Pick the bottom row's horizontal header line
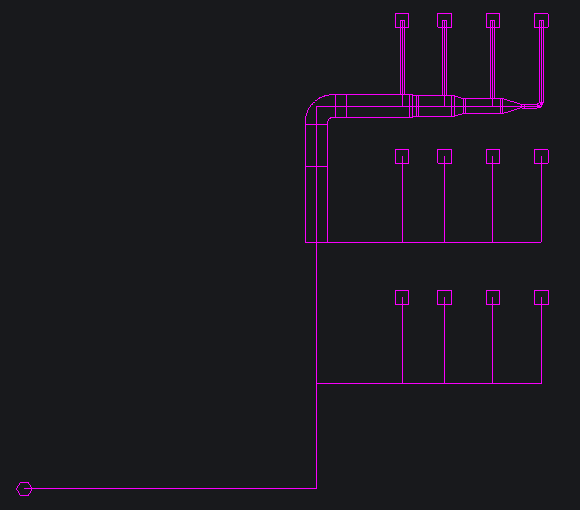The width and height of the screenshot is (580, 510). [x=429, y=384]
